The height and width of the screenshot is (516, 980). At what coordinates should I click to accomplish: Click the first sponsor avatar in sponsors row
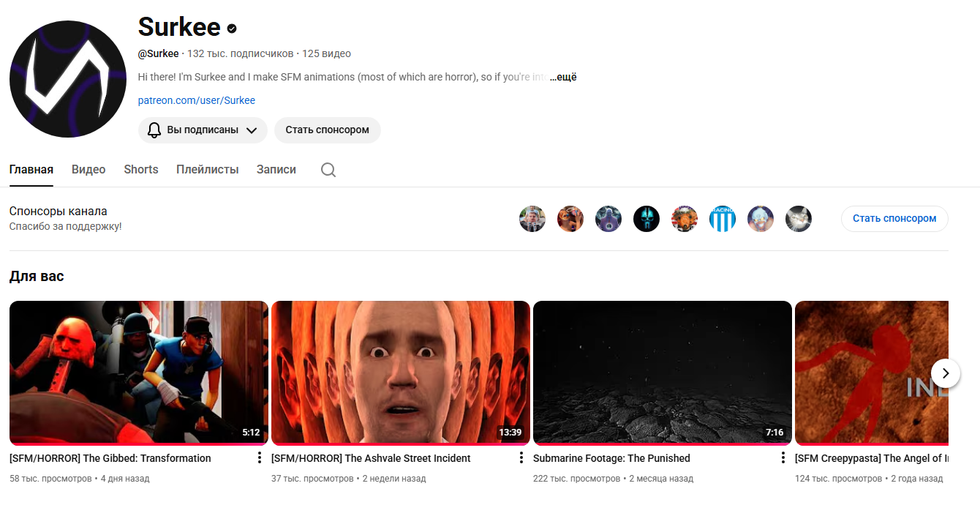pos(532,219)
